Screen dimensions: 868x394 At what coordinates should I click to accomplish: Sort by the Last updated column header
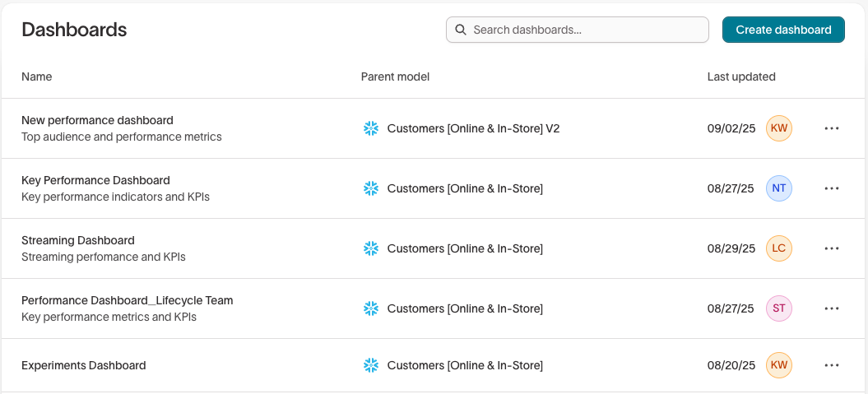tap(741, 76)
